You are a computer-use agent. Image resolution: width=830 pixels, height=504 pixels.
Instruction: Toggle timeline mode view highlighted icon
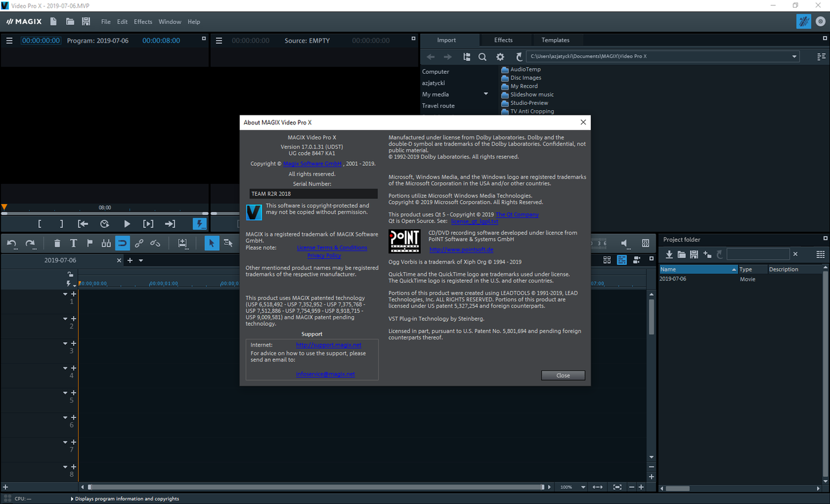(622, 260)
